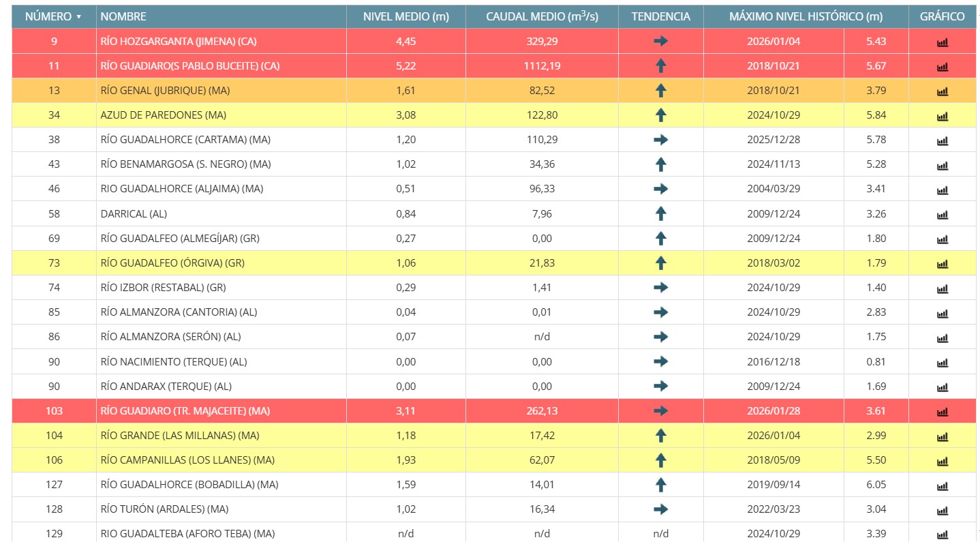Click the Nombre column header
Viewport: 980px width, 555px height.
[123, 16]
